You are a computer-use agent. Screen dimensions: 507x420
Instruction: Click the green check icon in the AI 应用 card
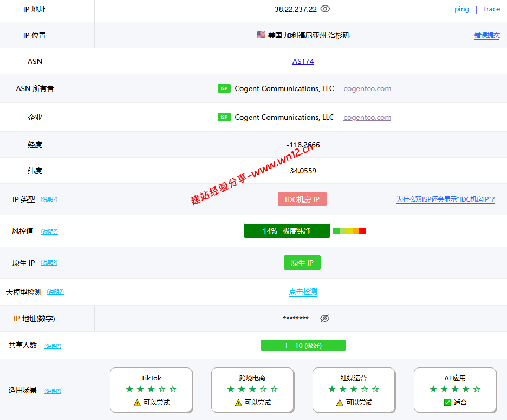(447, 403)
